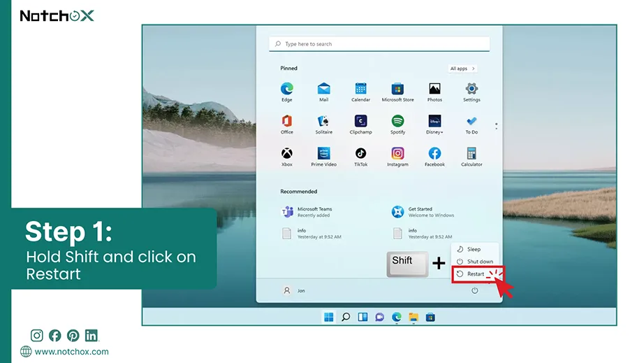Click the pinned apps page dots
The image size is (644, 363).
(x=496, y=126)
